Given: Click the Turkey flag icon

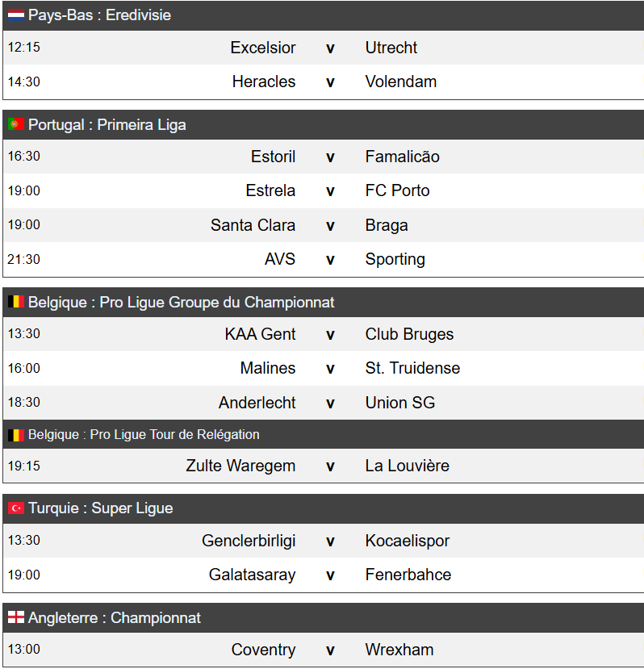Looking at the screenshot, I should pos(16,508).
